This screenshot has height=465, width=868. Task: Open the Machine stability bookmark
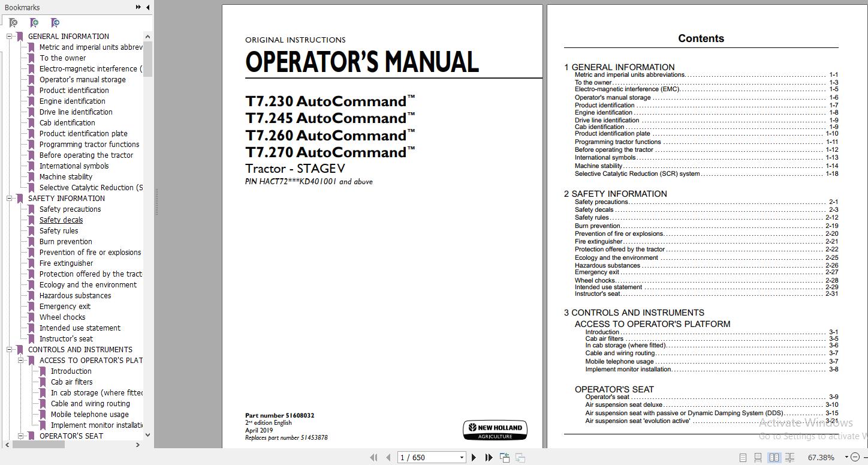click(x=66, y=176)
